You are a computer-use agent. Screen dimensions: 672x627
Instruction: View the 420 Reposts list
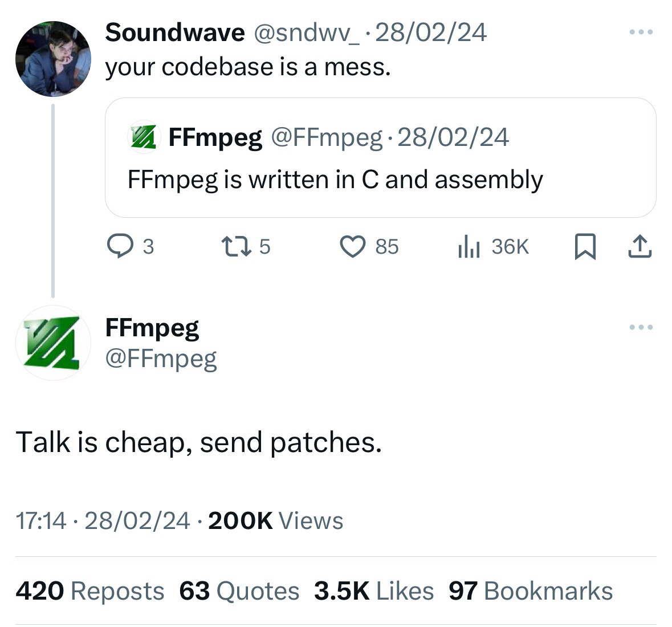click(x=90, y=591)
